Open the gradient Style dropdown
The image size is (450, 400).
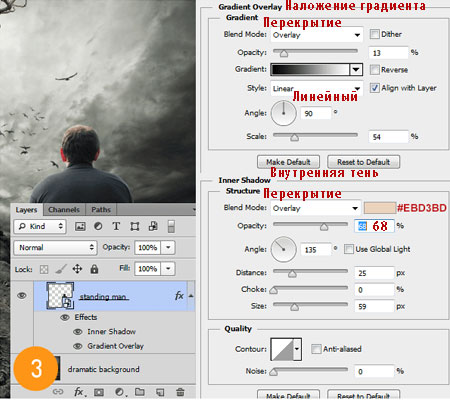coord(316,89)
